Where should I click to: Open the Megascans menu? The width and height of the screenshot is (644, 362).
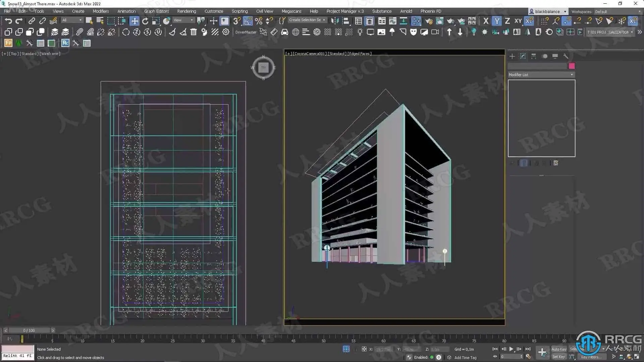tap(291, 11)
